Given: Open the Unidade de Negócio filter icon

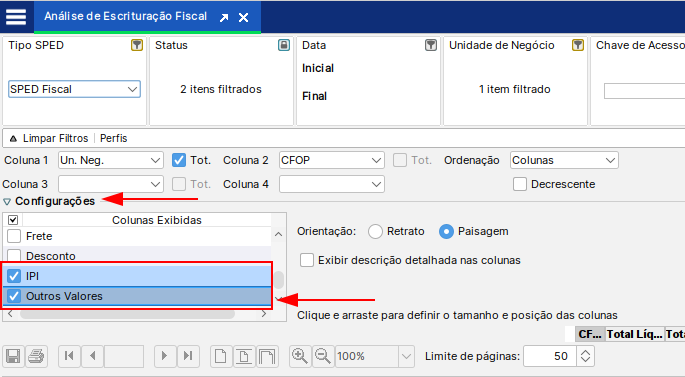Looking at the screenshot, I should point(578,45).
